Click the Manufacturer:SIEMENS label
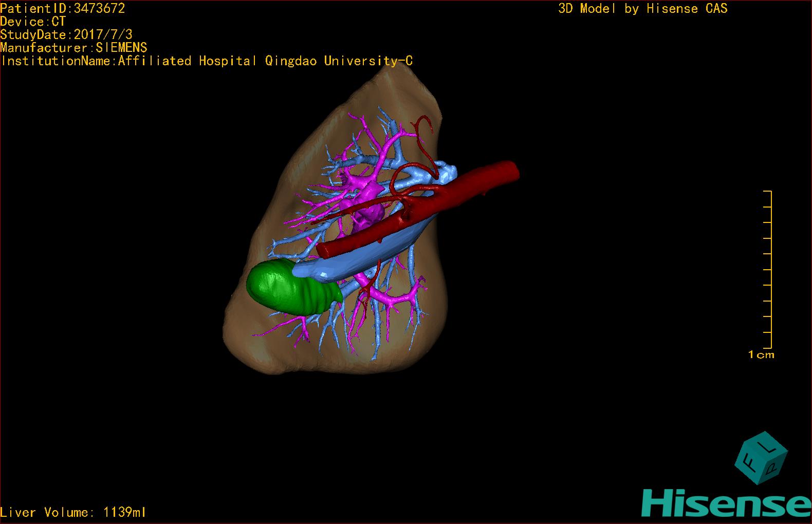 (x=74, y=48)
